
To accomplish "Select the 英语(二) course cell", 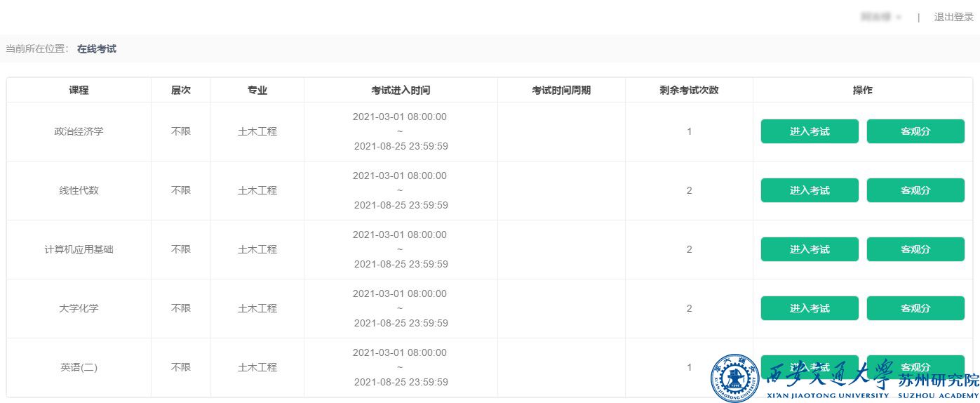I will coord(79,367).
